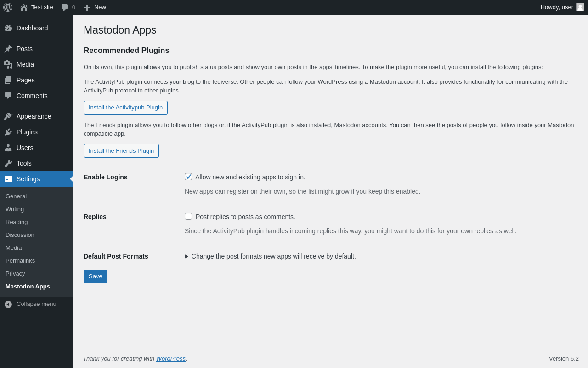Viewport: 588px width, 368px height.
Task: Click the user avatar in the admin bar
Action: (x=580, y=7)
